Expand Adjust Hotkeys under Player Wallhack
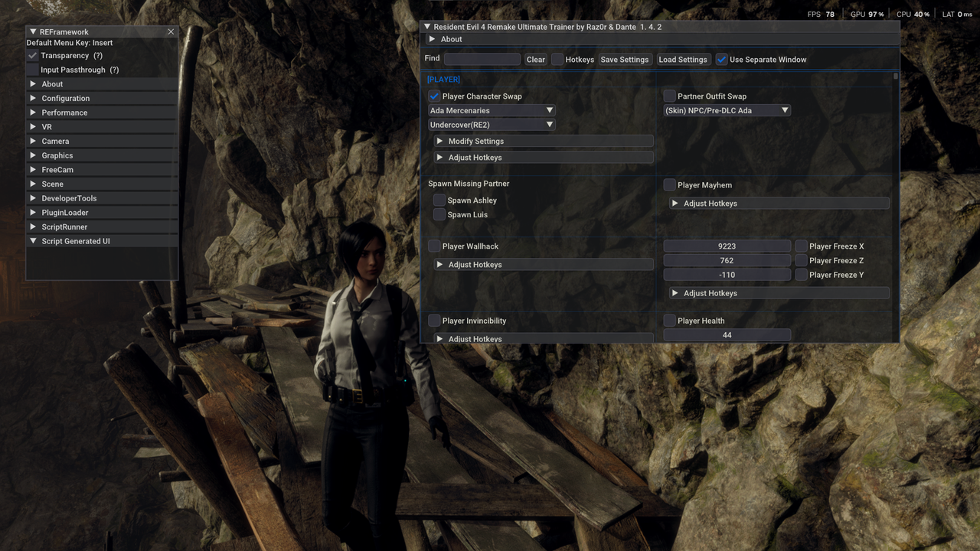 coord(544,265)
